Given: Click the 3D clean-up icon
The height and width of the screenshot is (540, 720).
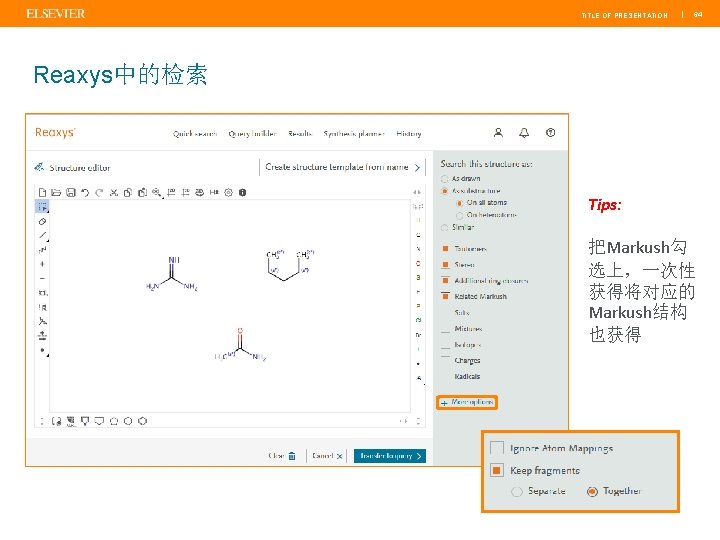Looking at the screenshot, I should [199, 192].
